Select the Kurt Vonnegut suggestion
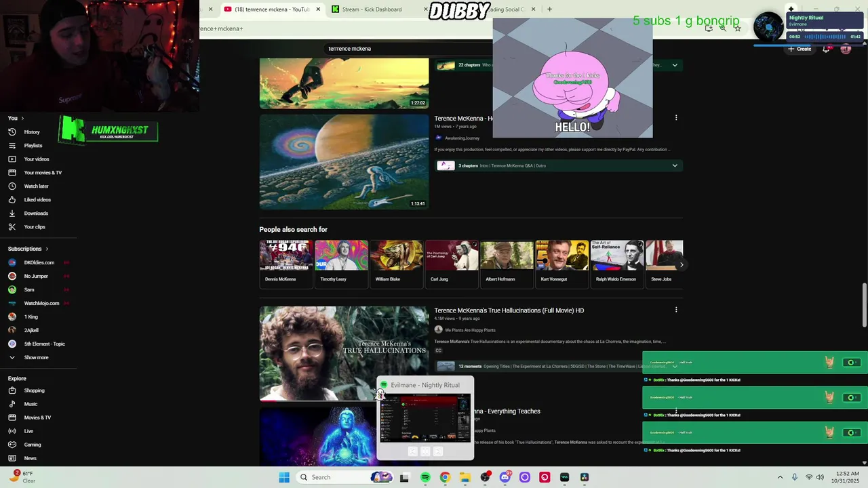Screen dimensions: 868x488 point(561,264)
